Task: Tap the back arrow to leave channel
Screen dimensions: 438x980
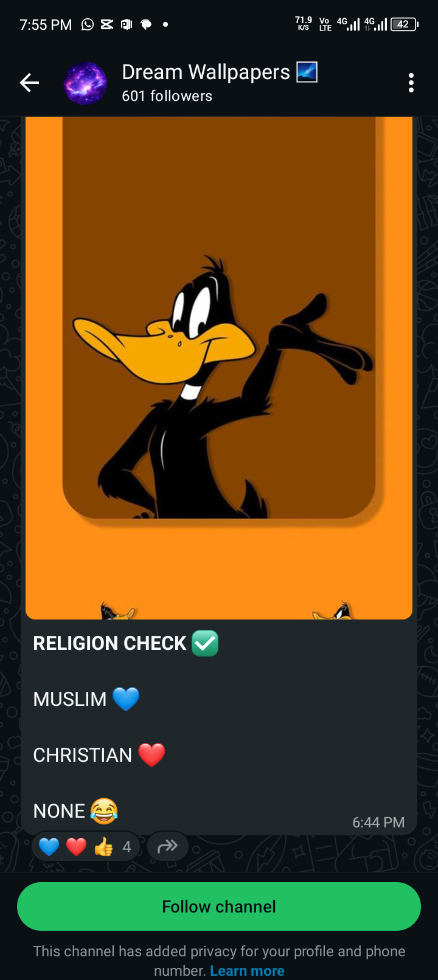Action: tap(29, 83)
